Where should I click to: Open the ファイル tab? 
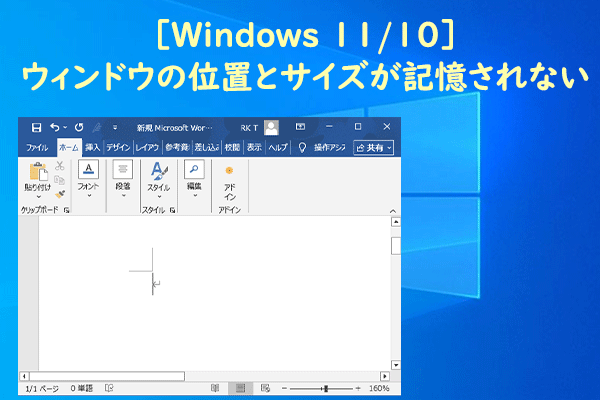click(x=37, y=147)
